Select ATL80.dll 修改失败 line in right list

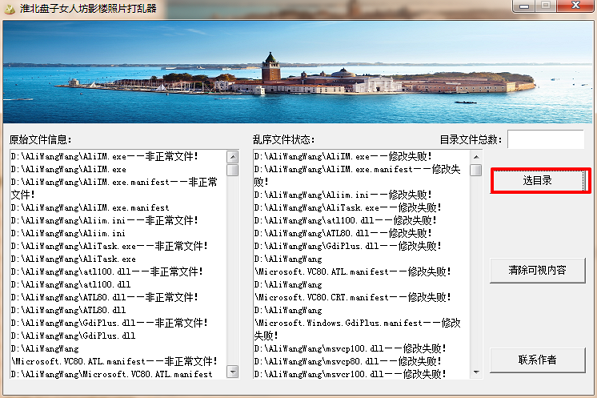[x=343, y=233]
